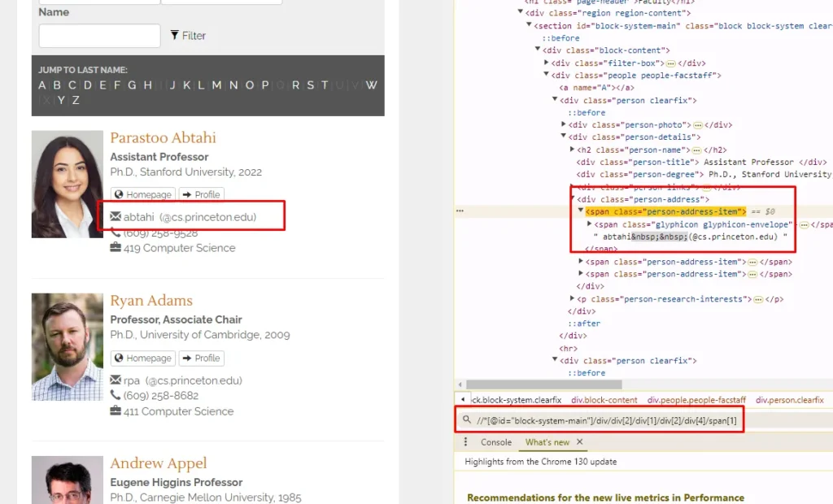Expand the filter-box div node
The width and height of the screenshot is (833, 504).
(x=547, y=63)
